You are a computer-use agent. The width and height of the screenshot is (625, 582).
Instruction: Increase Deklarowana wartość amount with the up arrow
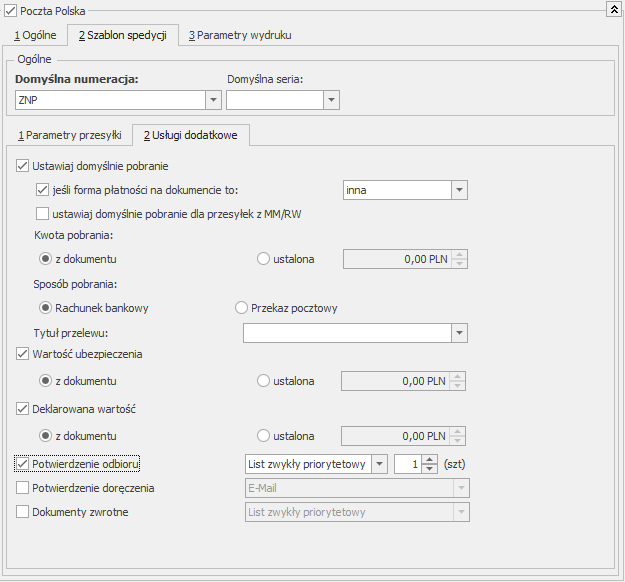click(458, 432)
